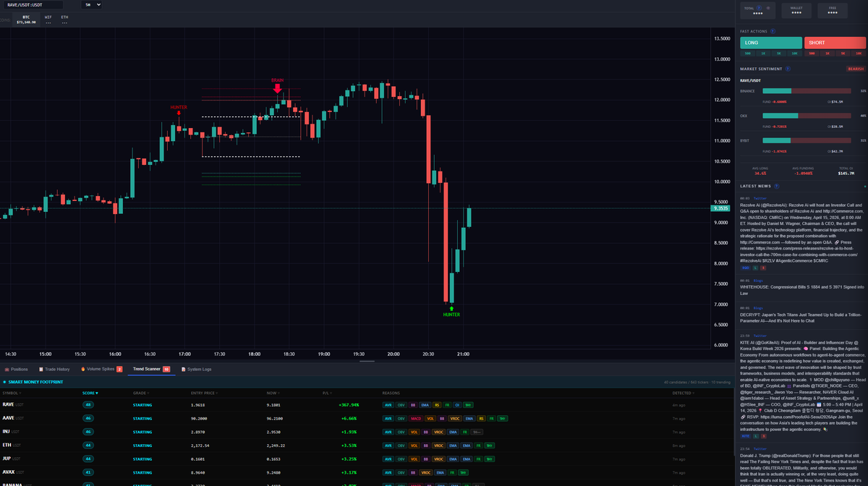Image resolution: width=868 pixels, height=486 pixels.
Task: Sort table by SYMBOL column
Action: (12, 393)
